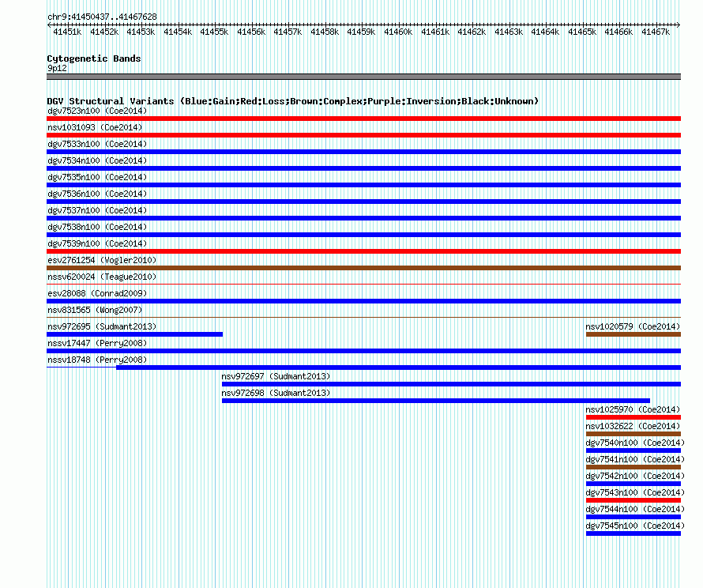Click the 41451k ruler tick label
This screenshot has width=703, height=588.
click(x=67, y=32)
